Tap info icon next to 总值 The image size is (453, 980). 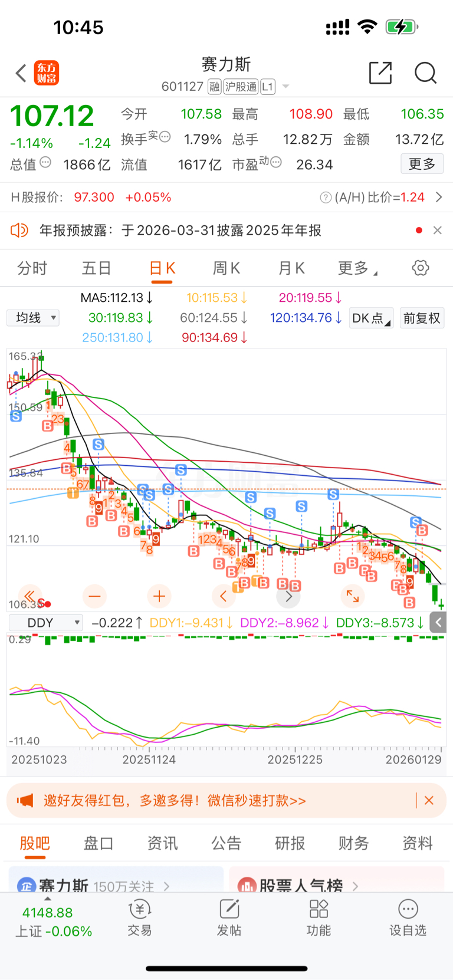(45, 162)
